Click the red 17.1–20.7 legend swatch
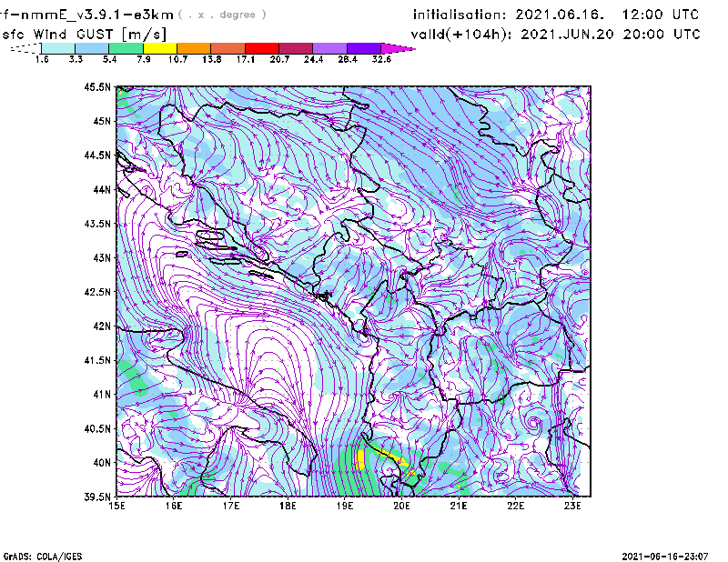 [262, 48]
